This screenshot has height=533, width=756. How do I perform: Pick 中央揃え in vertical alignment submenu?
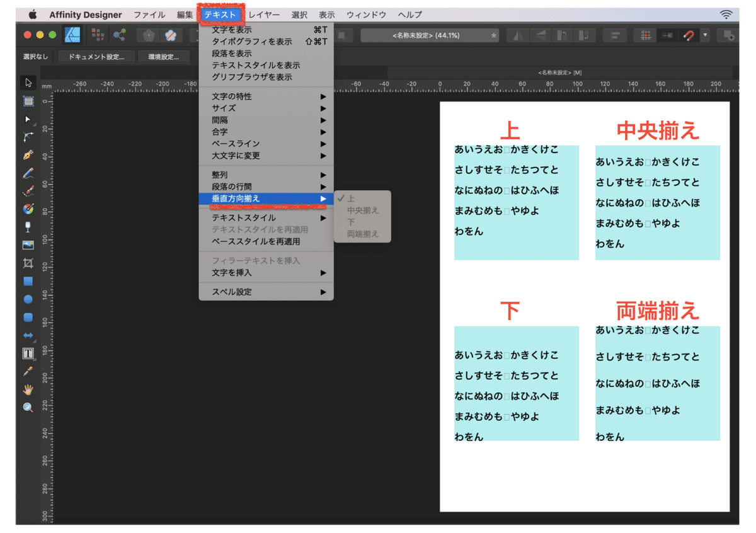point(362,210)
